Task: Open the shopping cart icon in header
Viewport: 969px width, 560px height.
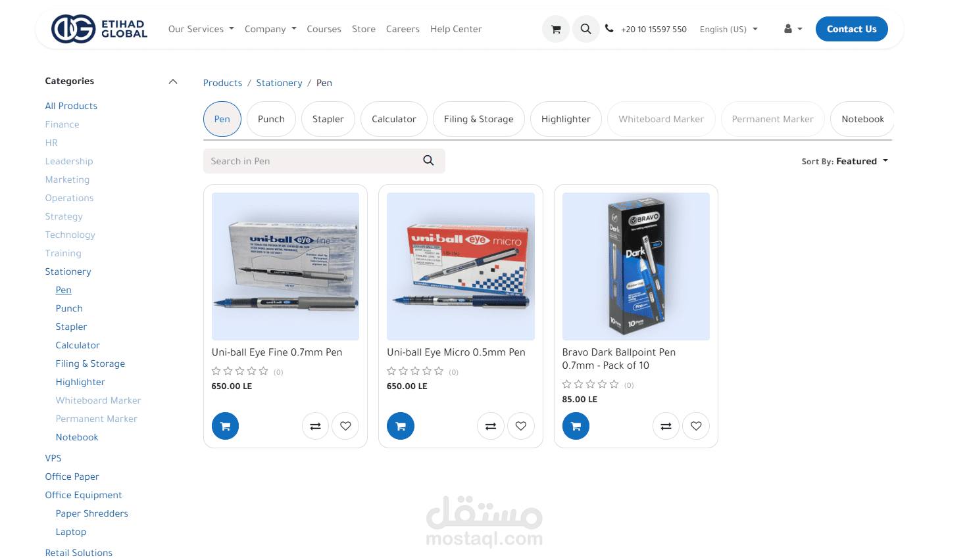Action: (556, 29)
